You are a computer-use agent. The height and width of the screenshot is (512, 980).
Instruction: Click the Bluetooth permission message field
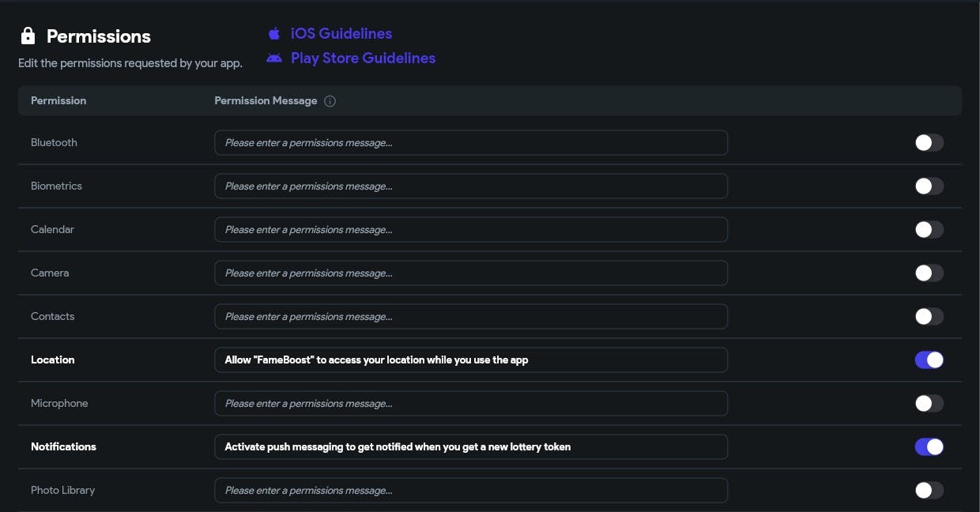point(470,143)
